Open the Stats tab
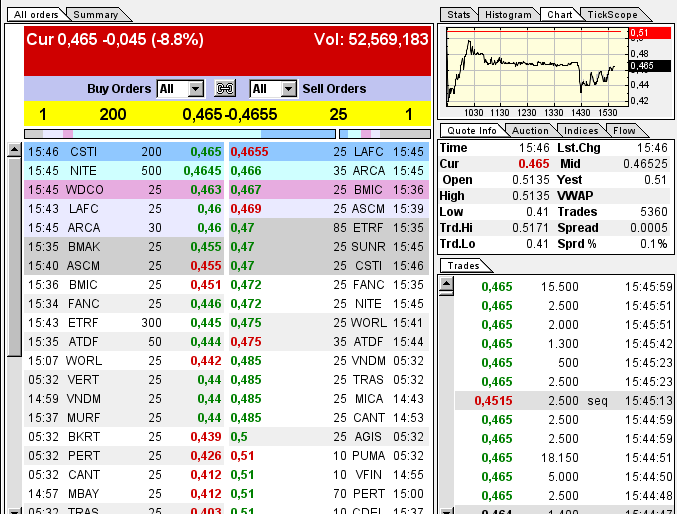 click(x=458, y=15)
